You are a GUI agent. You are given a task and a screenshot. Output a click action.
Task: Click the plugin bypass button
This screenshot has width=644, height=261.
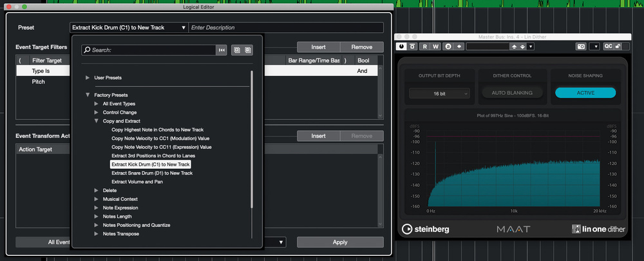412,46
